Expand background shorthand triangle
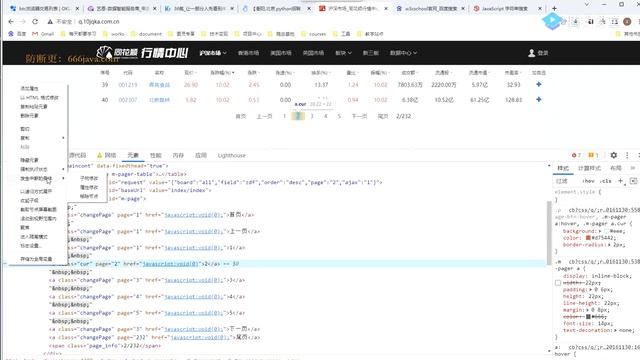Image resolution: width=640 pixels, height=360 pixels. [x=600, y=231]
